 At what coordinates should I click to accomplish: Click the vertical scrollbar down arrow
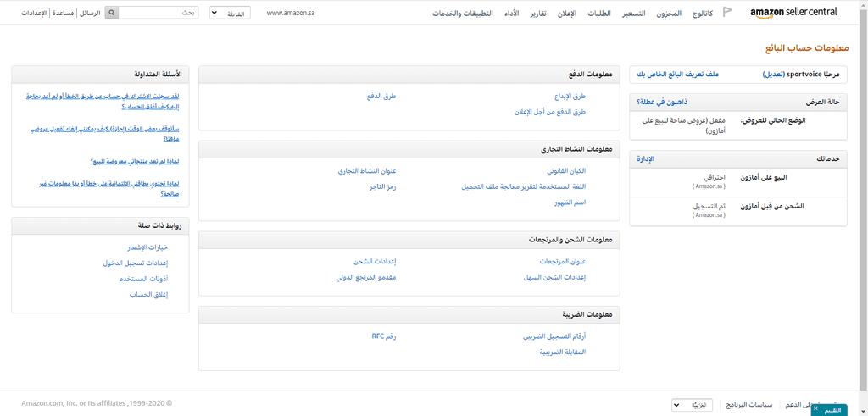[x=864, y=412]
